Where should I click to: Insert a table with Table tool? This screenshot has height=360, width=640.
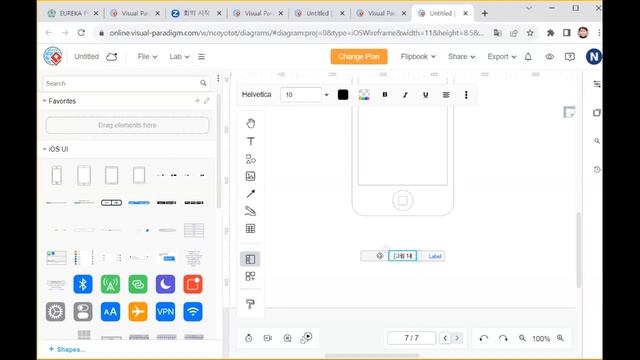point(251,229)
